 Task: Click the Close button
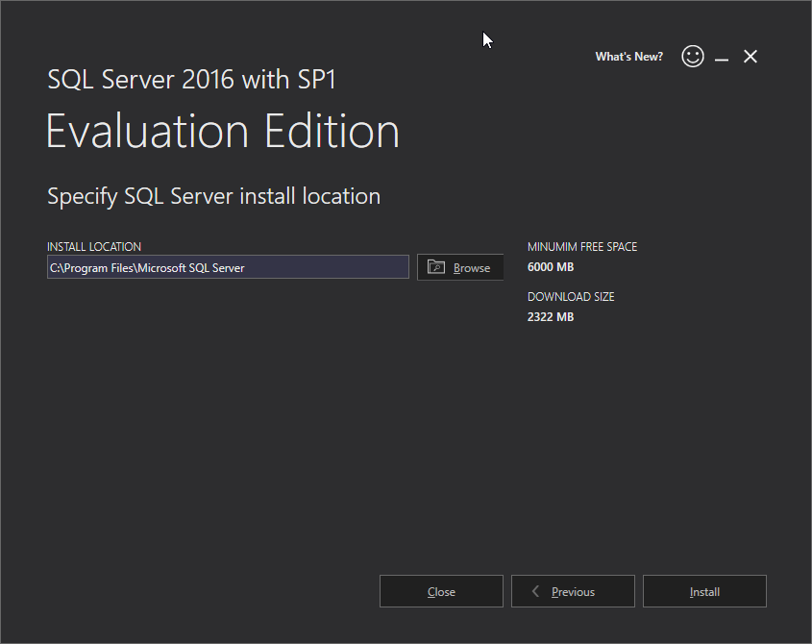pyautogui.click(x=441, y=591)
